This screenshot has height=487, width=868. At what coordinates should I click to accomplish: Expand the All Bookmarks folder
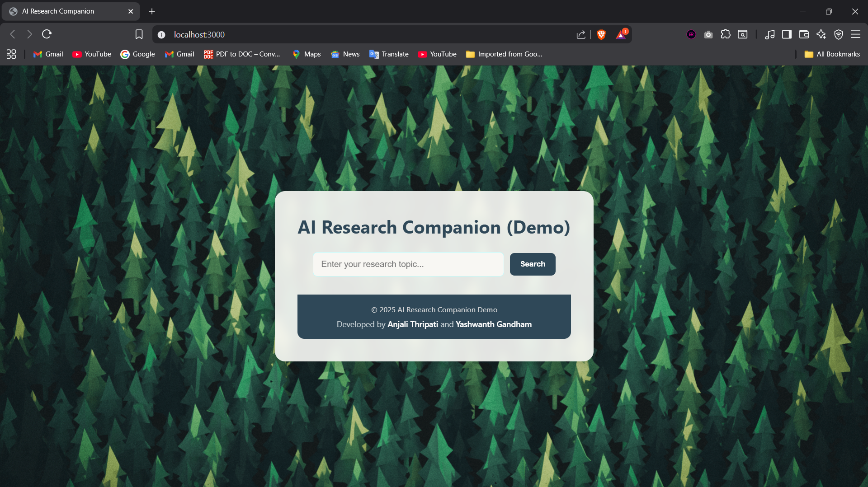832,54
